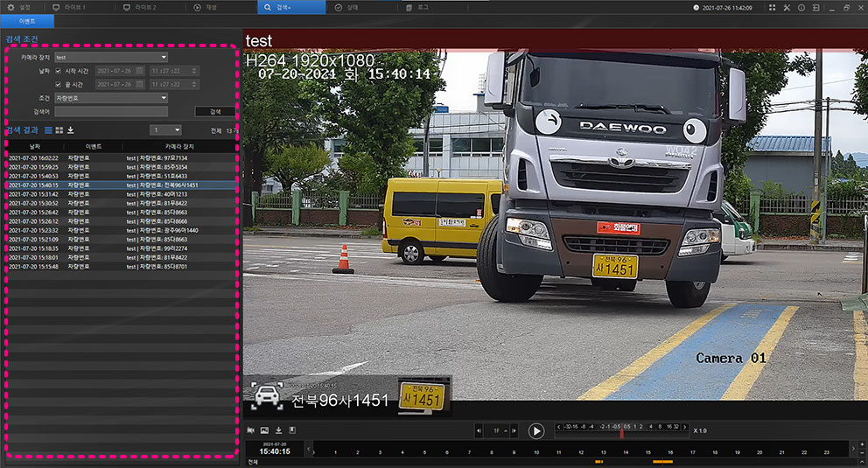Select result row 2021-07-20 15:26:42
The width and height of the screenshot is (868, 468).
tap(122, 213)
